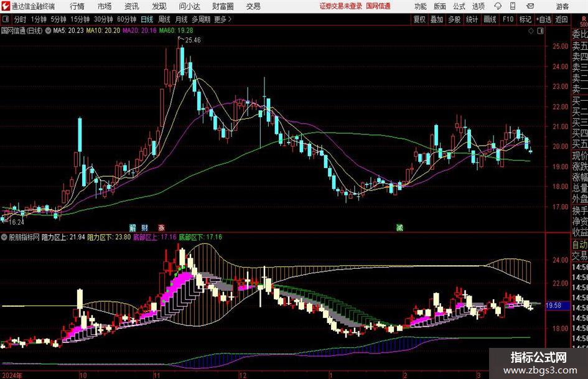588x379 pixels.
Task: Open the 交易 menu
Action: (x=253, y=6)
